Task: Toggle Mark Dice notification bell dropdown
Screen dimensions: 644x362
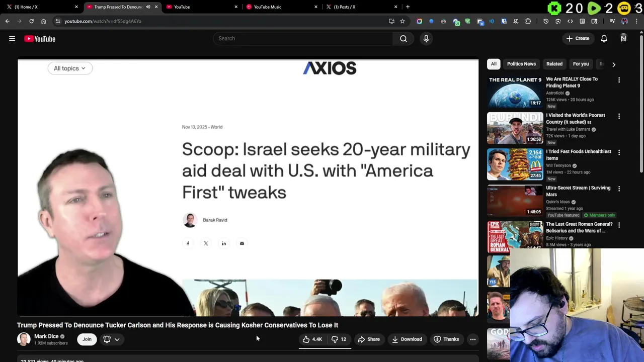Action: click(x=112, y=339)
